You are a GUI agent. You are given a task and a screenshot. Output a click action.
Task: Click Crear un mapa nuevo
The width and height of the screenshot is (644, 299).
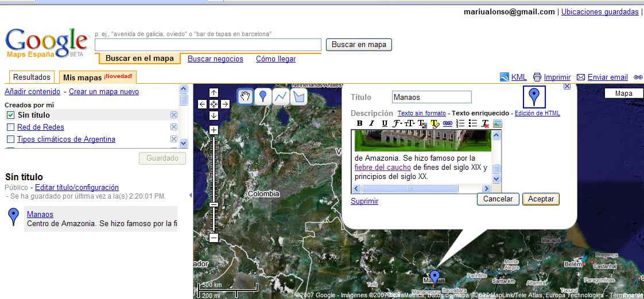[104, 92]
